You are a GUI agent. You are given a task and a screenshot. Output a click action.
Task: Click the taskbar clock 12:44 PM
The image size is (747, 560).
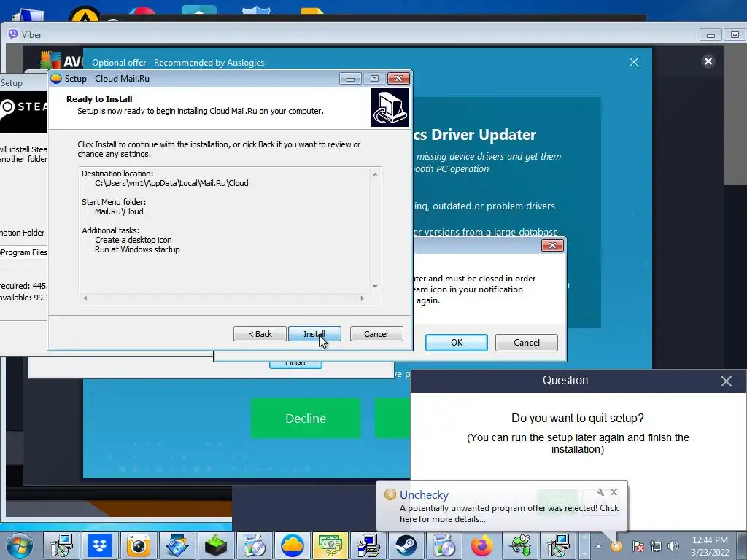[x=710, y=540]
